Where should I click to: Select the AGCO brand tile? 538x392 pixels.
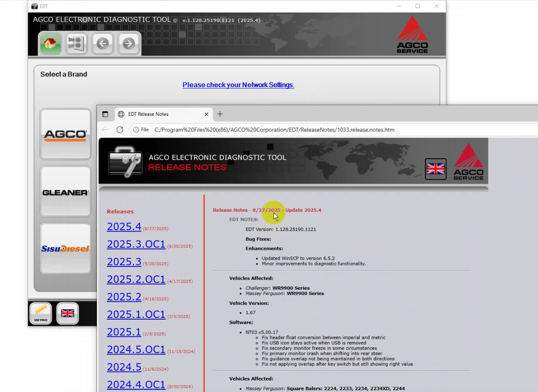(66, 134)
